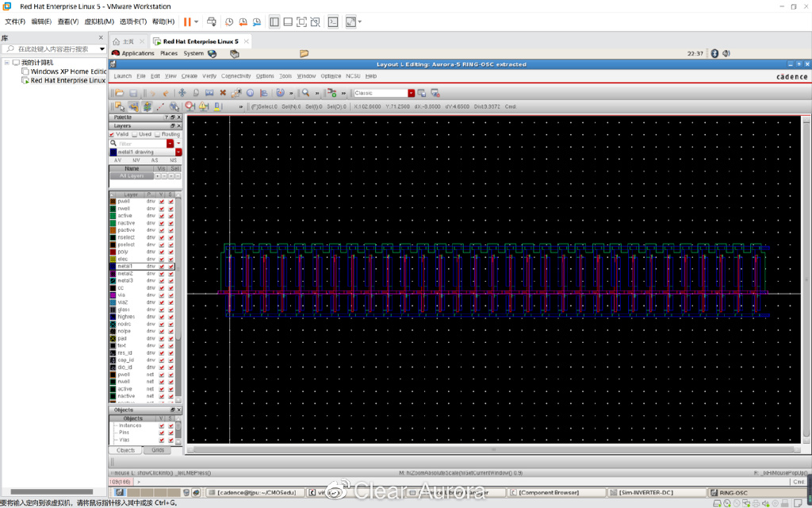
Task: Toggle the Routing checkbox in Layers panel
Action: (x=158, y=134)
